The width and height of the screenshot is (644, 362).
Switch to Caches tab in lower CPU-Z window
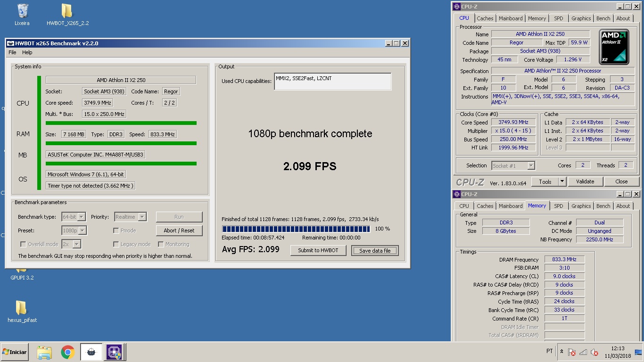tap(485, 206)
